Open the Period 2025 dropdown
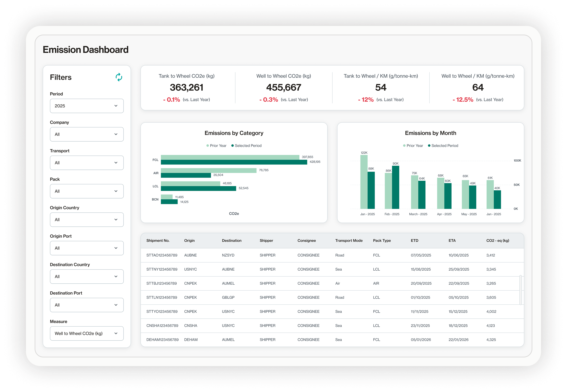This screenshot has height=392, width=567. (x=87, y=106)
